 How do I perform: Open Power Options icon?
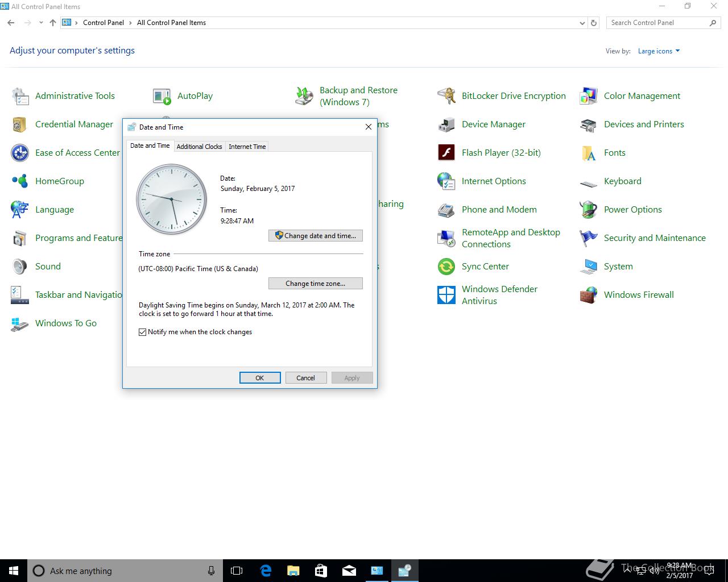point(589,210)
